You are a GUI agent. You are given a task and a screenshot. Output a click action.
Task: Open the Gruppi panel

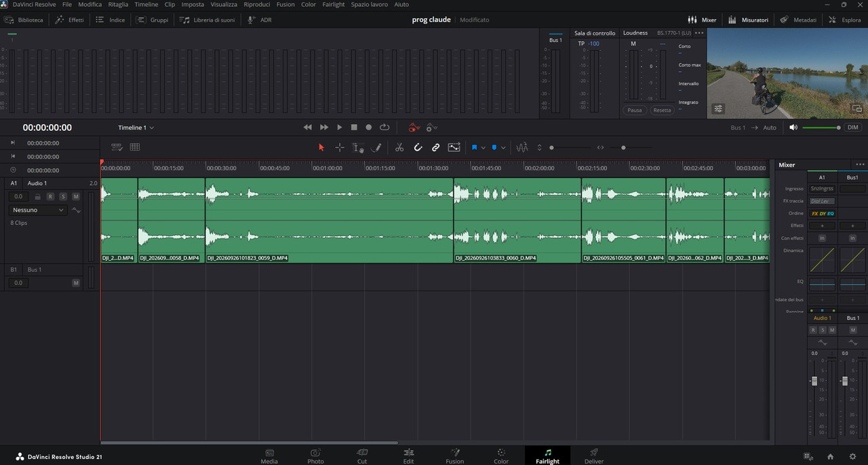pyautogui.click(x=153, y=20)
